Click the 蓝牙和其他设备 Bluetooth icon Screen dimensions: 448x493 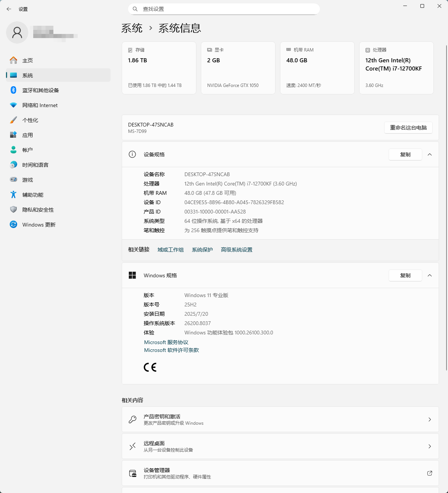tap(13, 90)
